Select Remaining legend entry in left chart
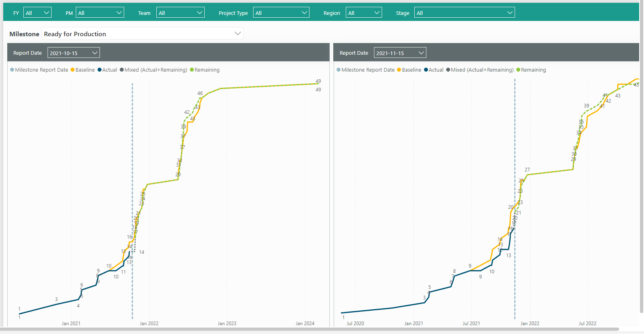This screenshot has height=334, width=644. 207,70
